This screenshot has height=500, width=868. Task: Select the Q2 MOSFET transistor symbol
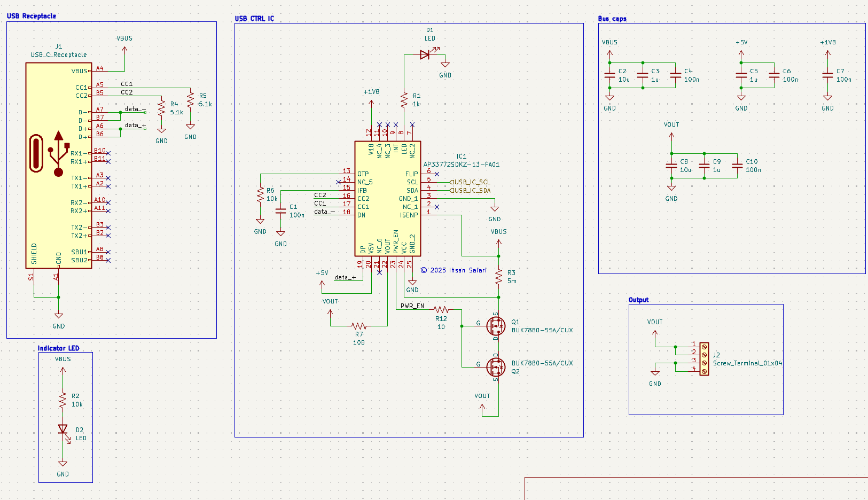496,367
